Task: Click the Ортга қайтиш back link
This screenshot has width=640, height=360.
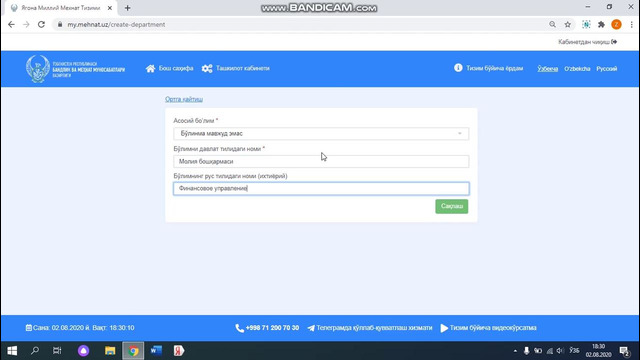Action: click(x=184, y=99)
